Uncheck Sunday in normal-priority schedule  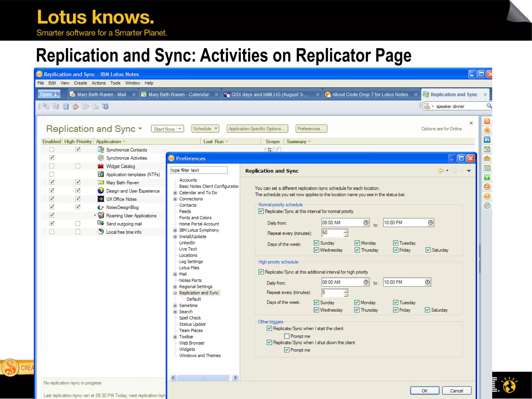[x=316, y=243]
